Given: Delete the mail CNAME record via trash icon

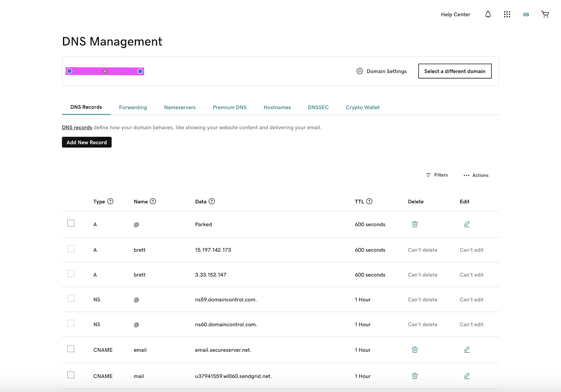Looking at the screenshot, I should pos(415,376).
